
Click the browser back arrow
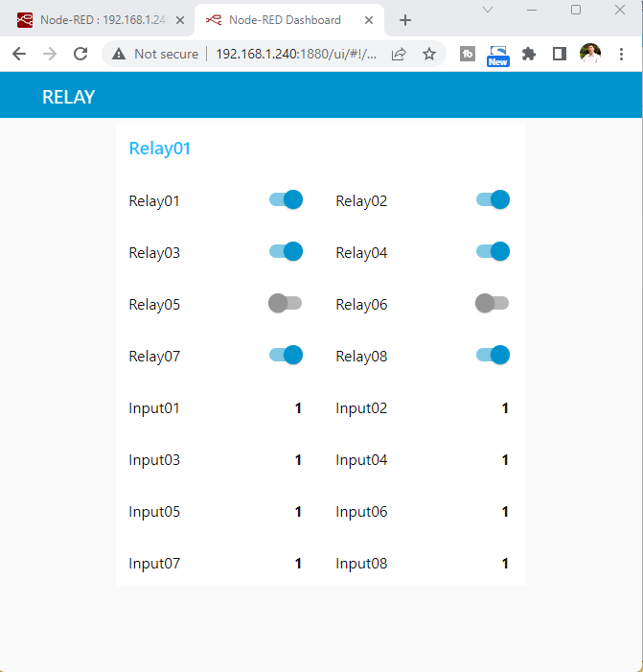(x=19, y=55)
